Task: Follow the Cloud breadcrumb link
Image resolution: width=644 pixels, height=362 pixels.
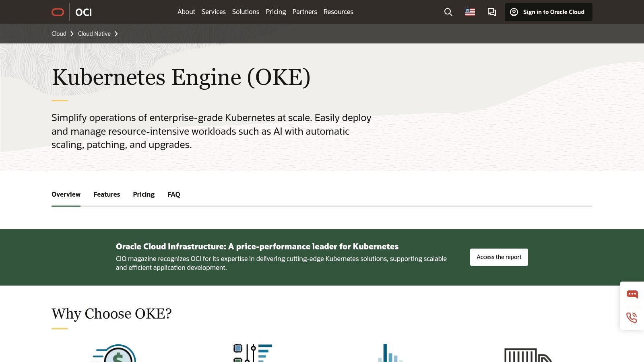Action: click(x=58, y=34)
